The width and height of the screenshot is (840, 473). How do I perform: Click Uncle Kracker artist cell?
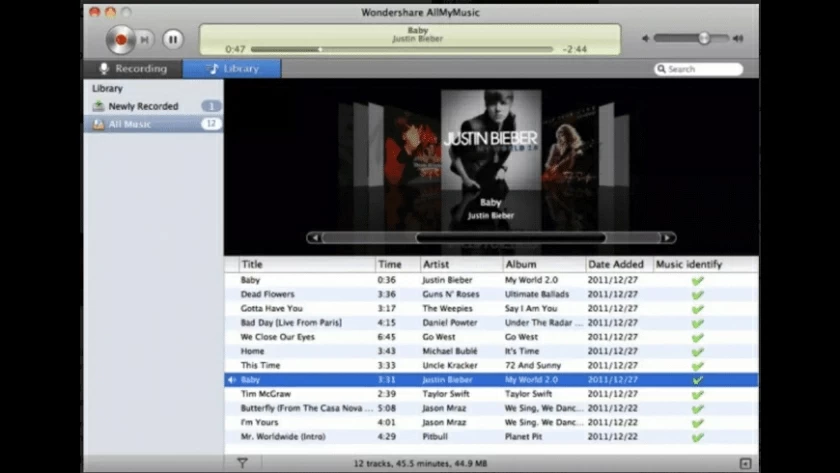pos(449,365)
